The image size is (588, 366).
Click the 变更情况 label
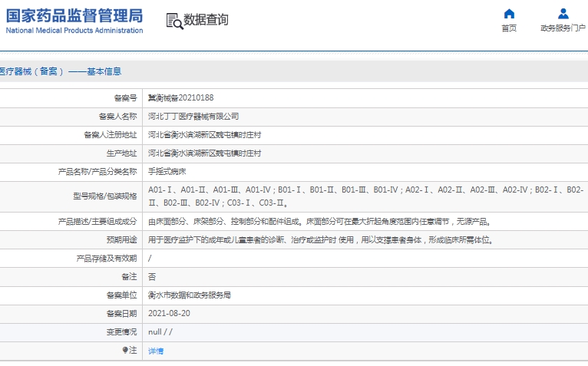click(122, 332)
